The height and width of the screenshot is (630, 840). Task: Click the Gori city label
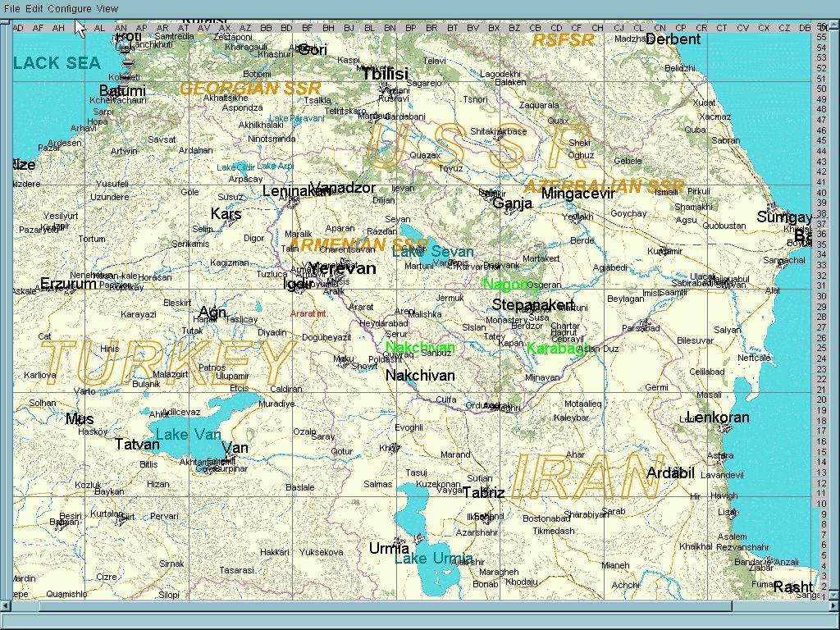click(312, 50)
